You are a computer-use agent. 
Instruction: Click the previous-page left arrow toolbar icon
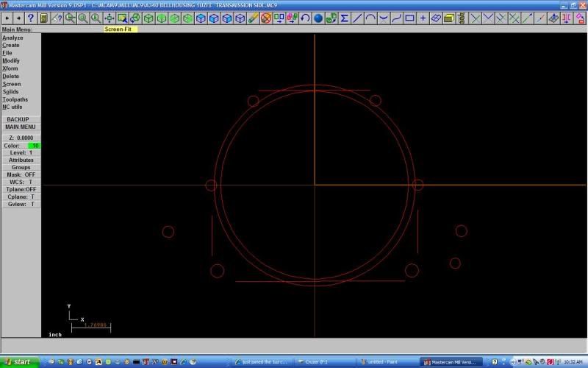7,18
